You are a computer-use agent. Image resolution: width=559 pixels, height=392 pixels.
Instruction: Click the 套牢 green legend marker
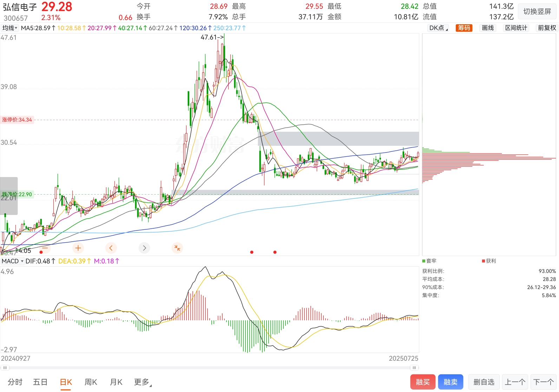click(424, 261)
